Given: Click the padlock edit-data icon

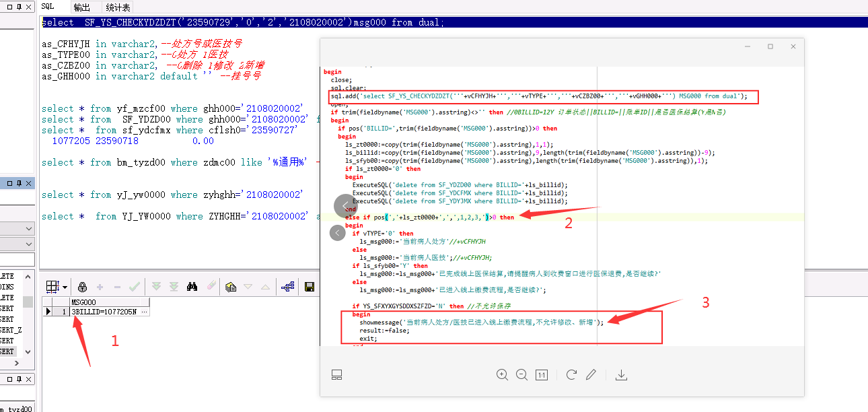Looking at the screenshot, I should point(83,287).
